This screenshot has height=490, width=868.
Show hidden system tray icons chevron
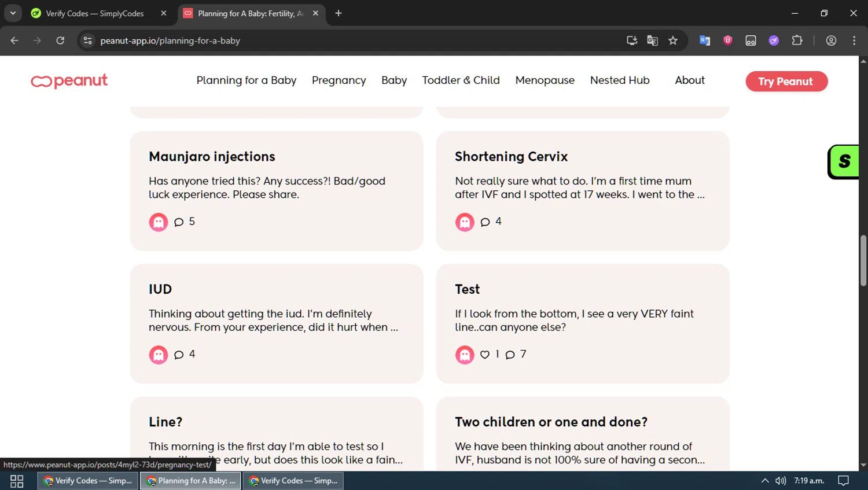765,481
